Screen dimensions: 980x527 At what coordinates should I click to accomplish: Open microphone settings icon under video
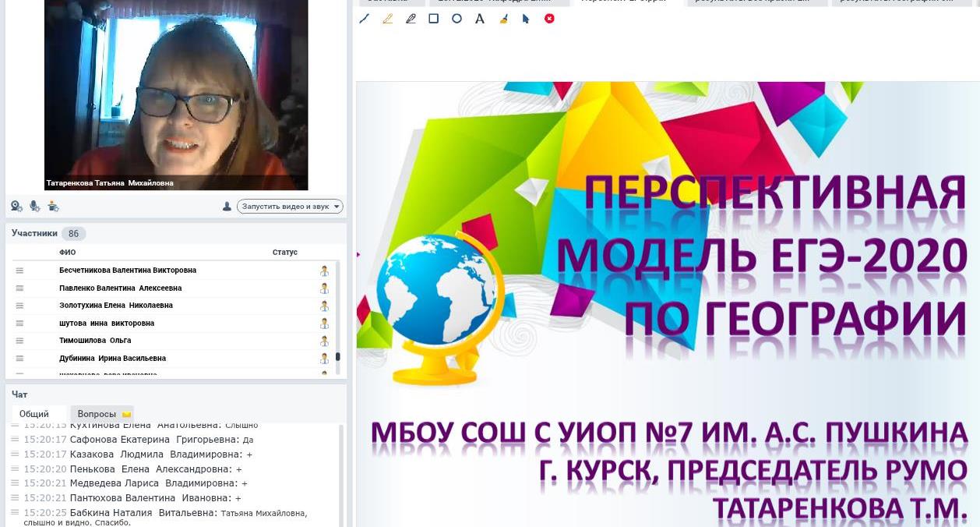pyautogui.click(x=35, y=206)
